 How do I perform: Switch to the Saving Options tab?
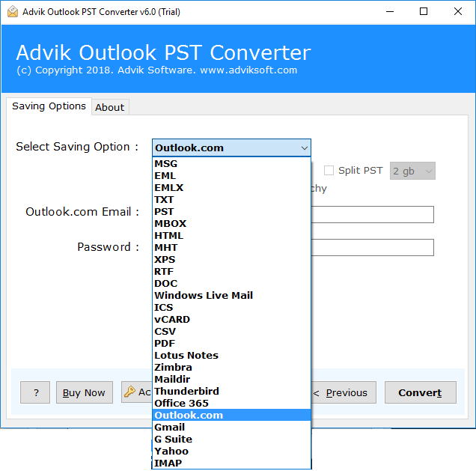[x=49, y=106]
